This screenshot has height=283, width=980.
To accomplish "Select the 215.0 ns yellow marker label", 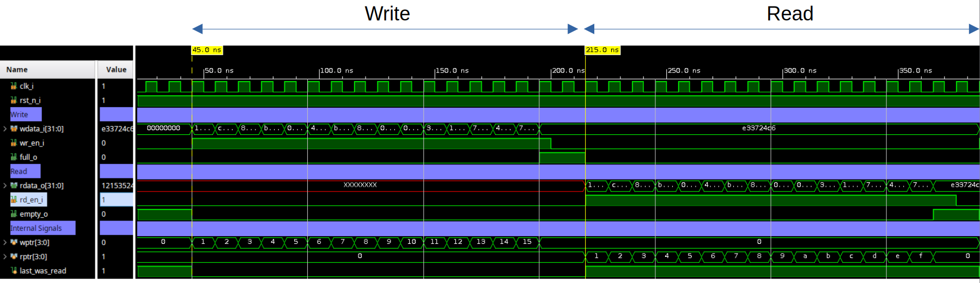I will [602, 50].
